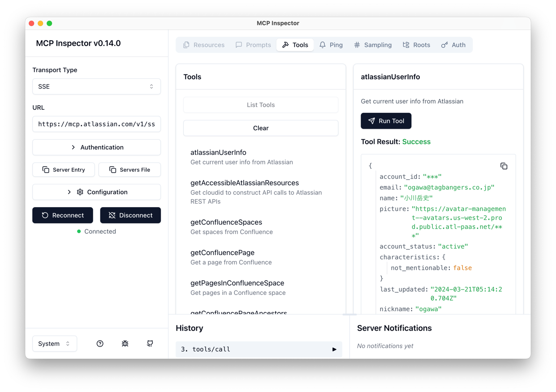Image resolution: width=556 pixels, height=392 pixels.
Task: Open the System theme dropdown
Action: [55, 344]
